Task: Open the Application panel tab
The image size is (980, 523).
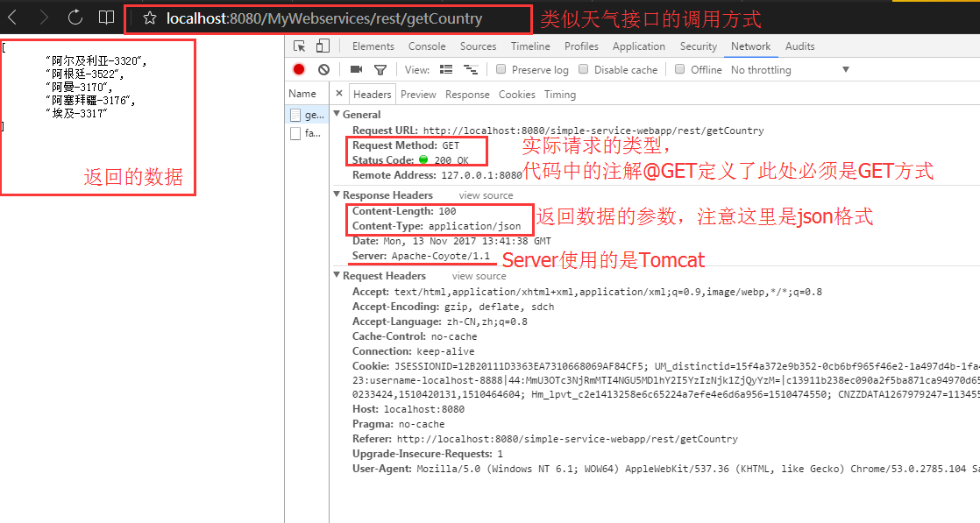Action: pos(639,46)
